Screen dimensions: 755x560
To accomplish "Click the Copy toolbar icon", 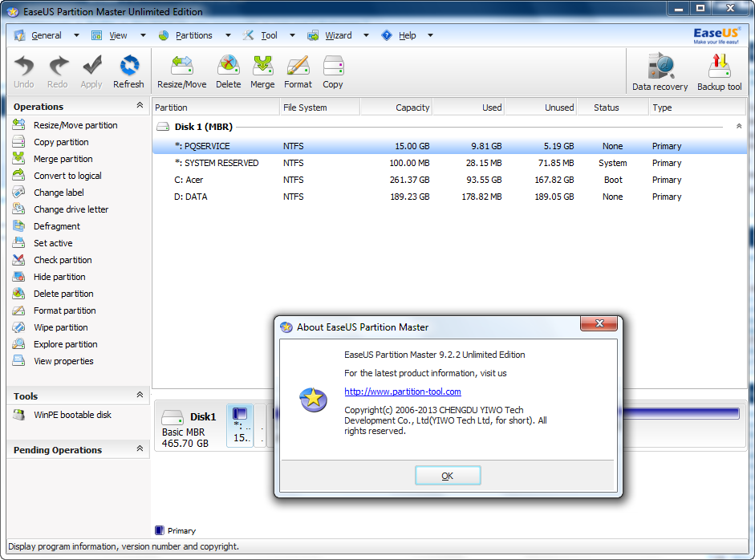I will pyautogui.click(x=333, y=71).
